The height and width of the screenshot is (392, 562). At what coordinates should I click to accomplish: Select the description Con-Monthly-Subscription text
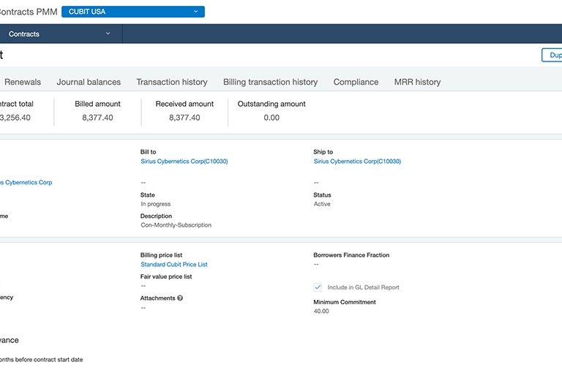pos(176,225)
